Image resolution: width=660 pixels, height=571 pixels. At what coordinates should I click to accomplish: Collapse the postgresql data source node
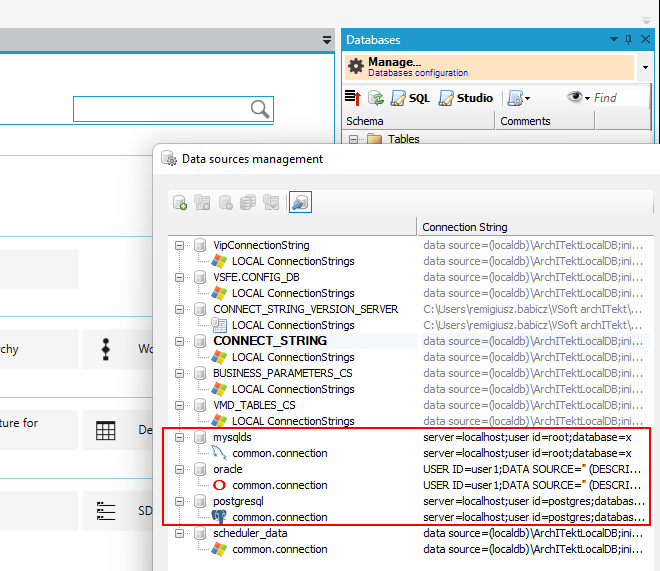pyautogui.click(x=180, y=501)
